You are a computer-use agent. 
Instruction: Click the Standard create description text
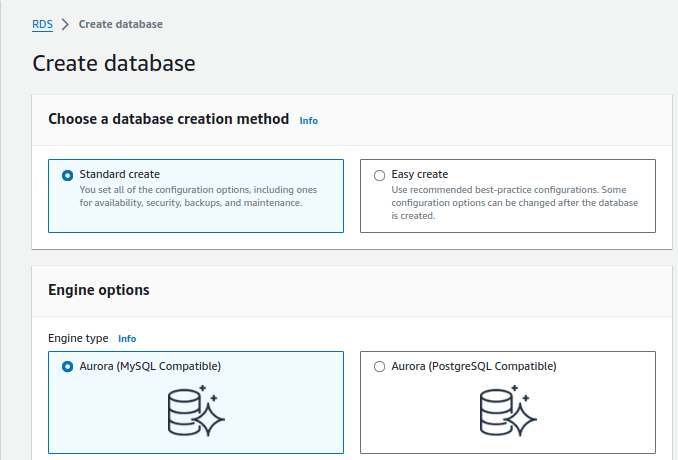[x=198, y=196]
